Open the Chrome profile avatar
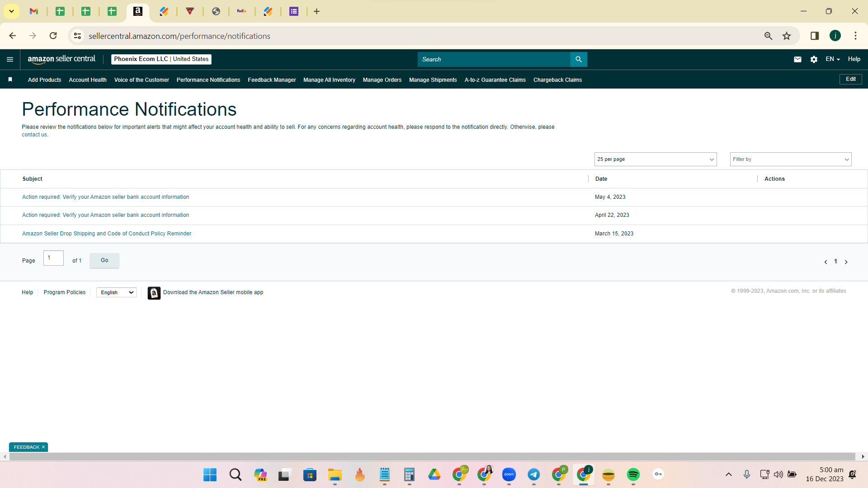 coord(835,36)
